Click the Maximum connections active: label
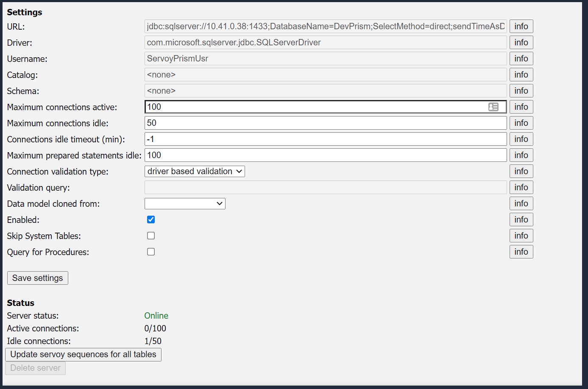 62,107
